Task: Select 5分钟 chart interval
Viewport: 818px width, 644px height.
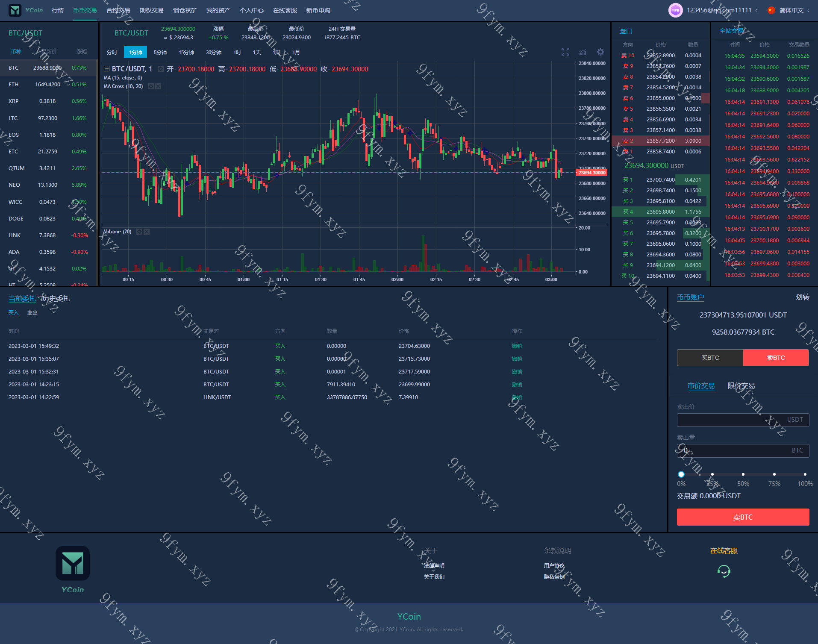Action: tap(160, 52)
